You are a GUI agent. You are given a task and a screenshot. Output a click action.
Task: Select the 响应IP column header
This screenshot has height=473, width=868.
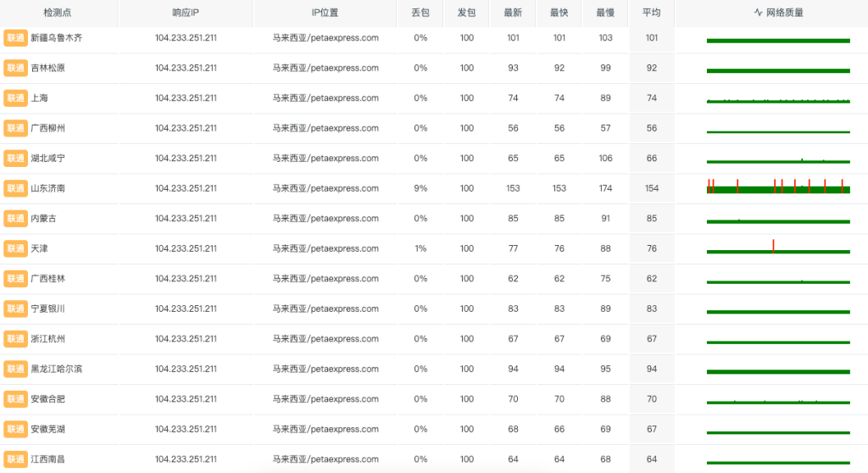click(x=186, y=13)
